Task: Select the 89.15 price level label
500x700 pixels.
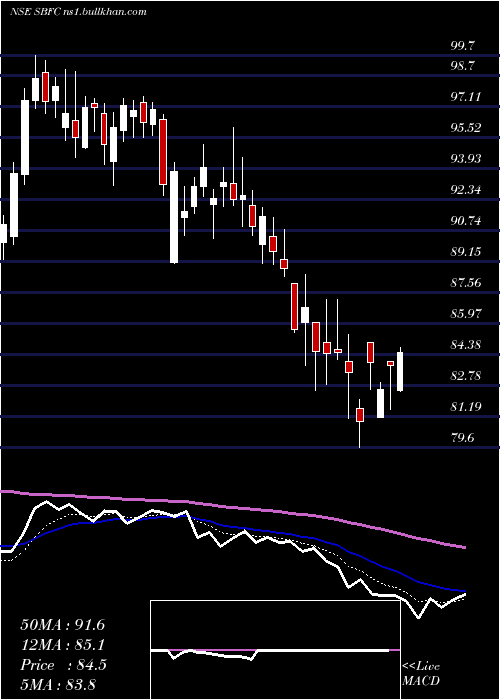Action: click(x=466, y=252)
